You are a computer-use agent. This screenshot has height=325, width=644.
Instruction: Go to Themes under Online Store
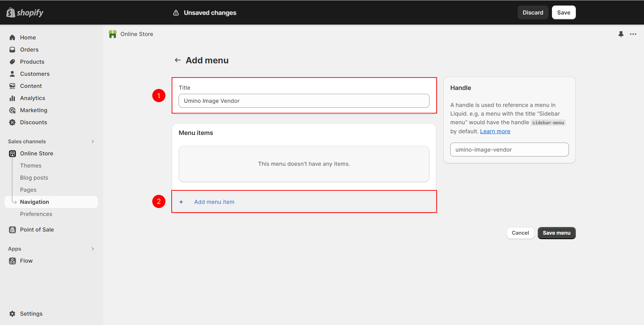coord(30,165)
